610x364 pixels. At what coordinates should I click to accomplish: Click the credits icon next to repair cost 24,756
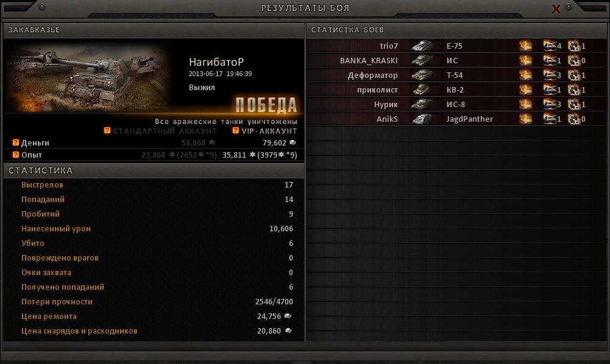coord(288,316)
